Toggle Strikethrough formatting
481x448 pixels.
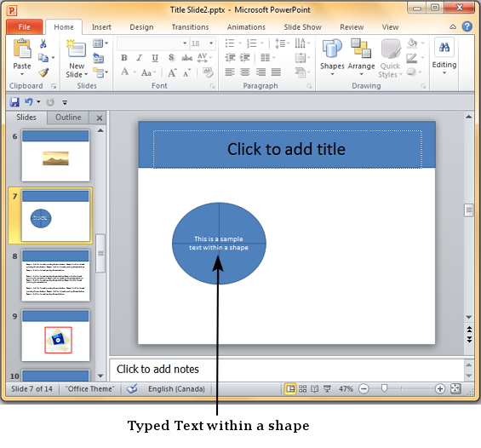186,58
